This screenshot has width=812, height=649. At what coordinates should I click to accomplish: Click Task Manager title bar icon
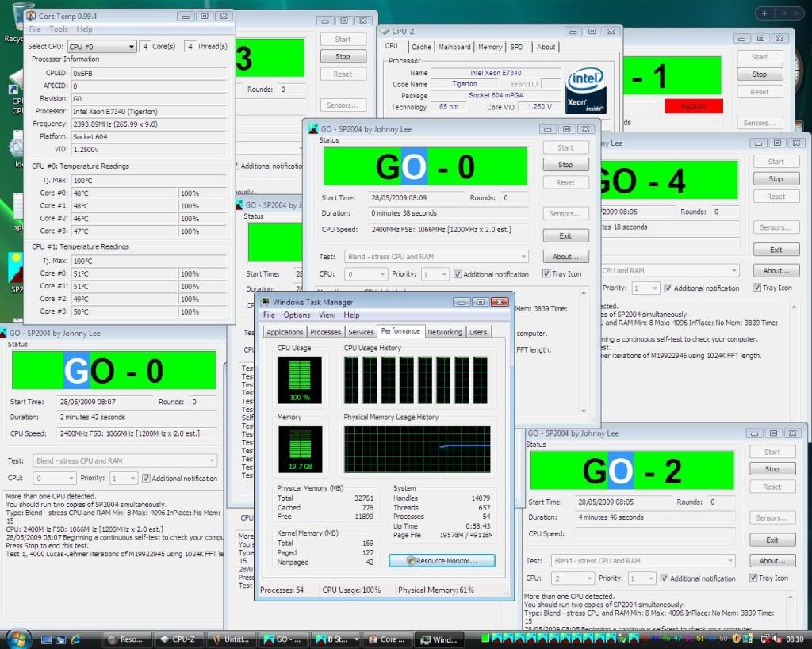pos(266,302)
